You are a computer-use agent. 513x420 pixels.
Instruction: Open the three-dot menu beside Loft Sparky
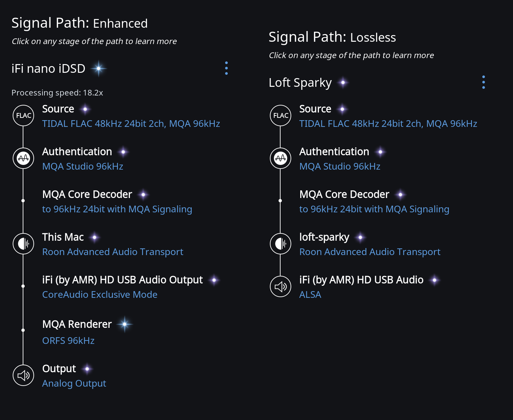click(484, 82)
